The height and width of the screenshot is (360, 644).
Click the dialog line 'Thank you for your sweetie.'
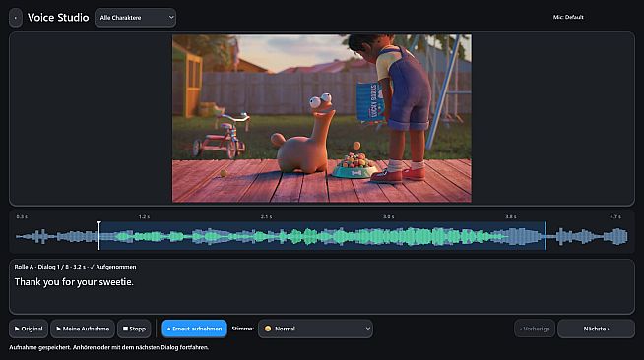[74, 282]
